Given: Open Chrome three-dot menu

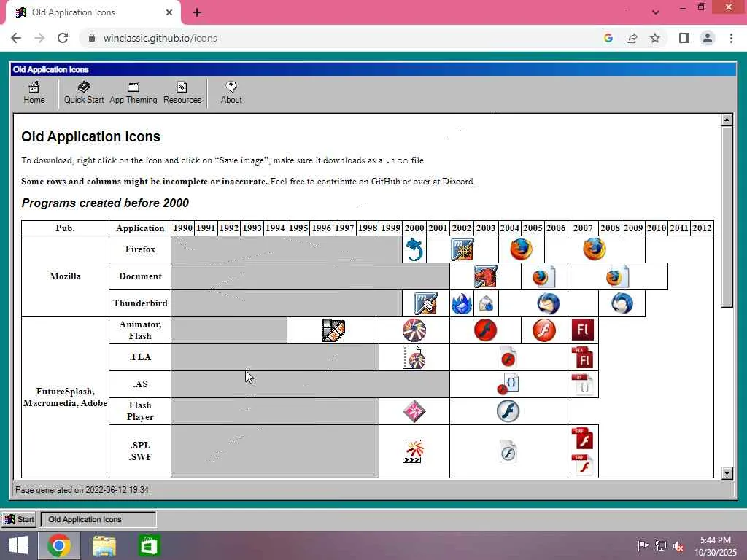Looking at the screenshot, I should coord(731,38).
